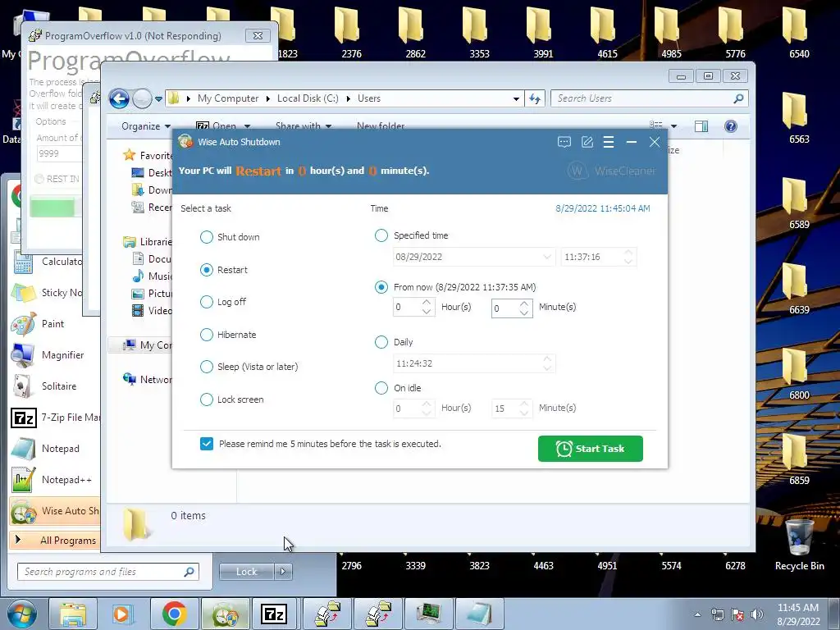
Task: Choose the Specified time radio button
Action: pyautogui.click(x=381, y=235)
